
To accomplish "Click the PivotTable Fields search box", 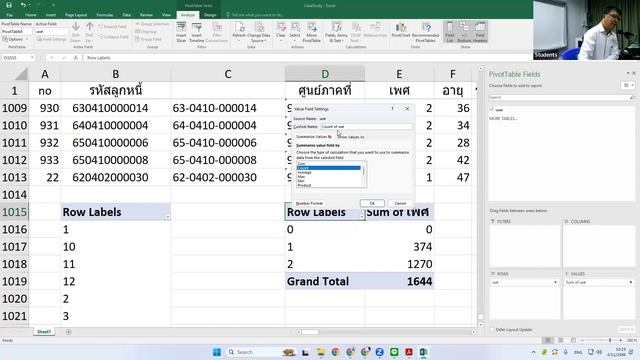I will point(561,98).
